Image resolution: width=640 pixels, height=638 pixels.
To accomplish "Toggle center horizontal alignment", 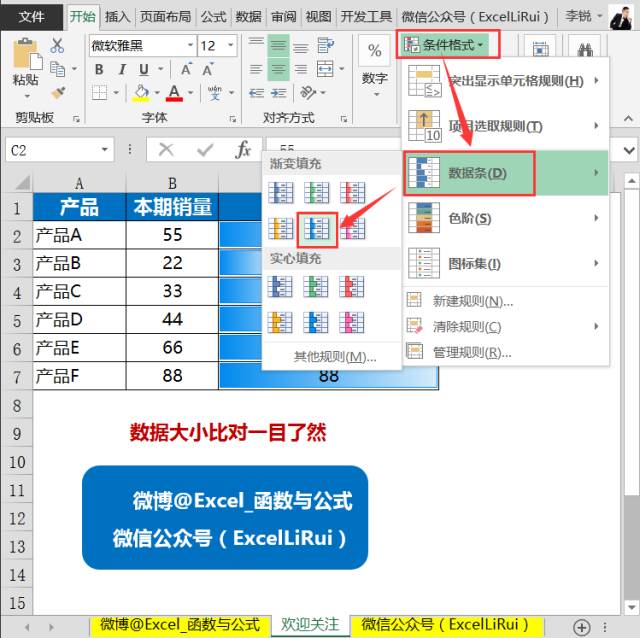I will [278, 69].
